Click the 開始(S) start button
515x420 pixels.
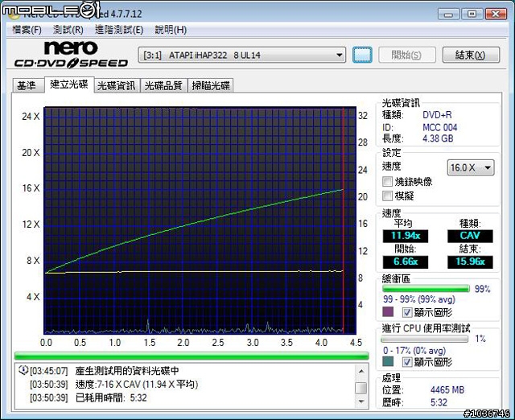[x=406, y=55]
